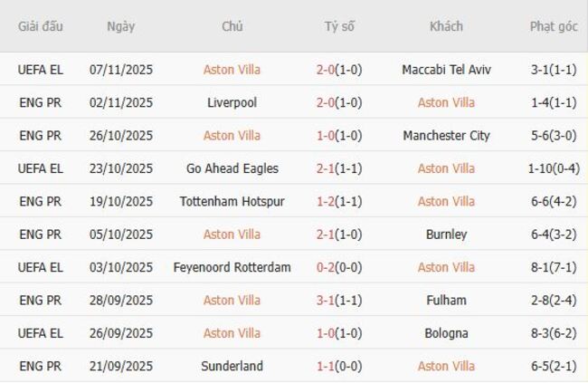Select the Manchester City team name
This screenshot has height=383, width=588.
[446, 136]
